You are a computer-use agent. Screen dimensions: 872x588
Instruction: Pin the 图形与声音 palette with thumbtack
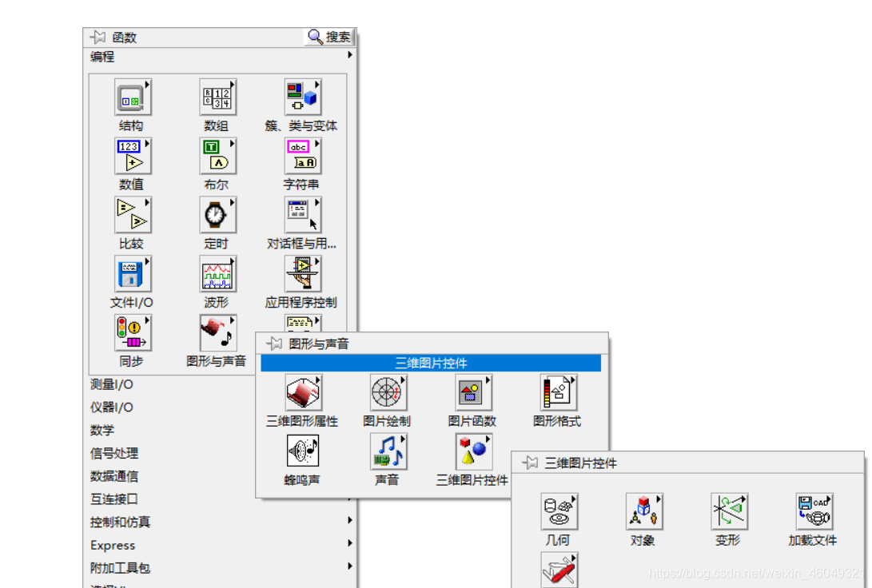[x=274, y=344]
